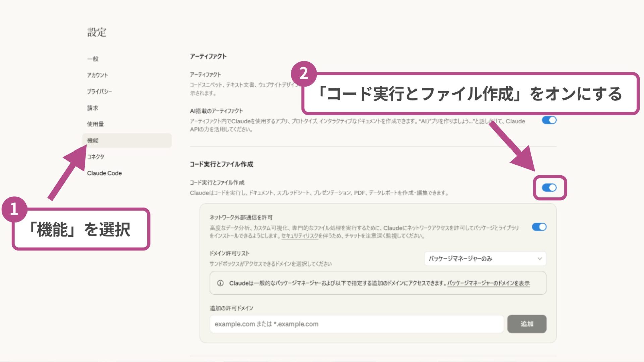Disable the AI搭載のアーティファクト toggle
Viewport: 644px width, 362px height.
point(549,120)
